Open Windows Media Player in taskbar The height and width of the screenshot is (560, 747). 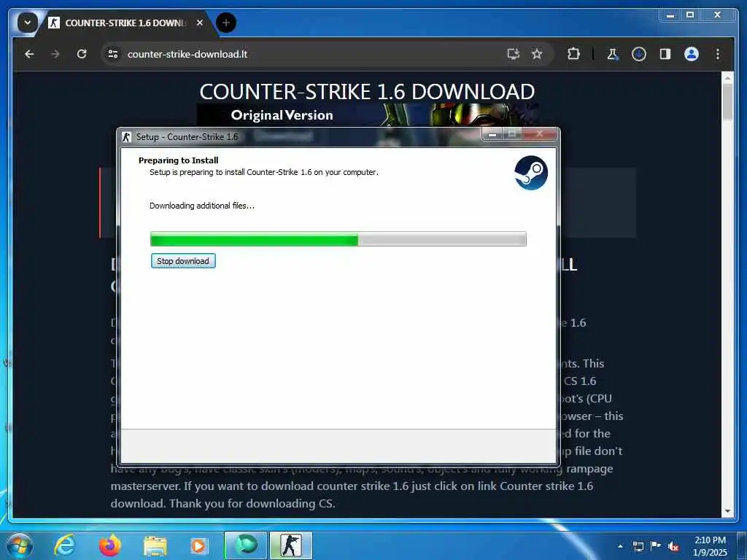coord(198,546)
